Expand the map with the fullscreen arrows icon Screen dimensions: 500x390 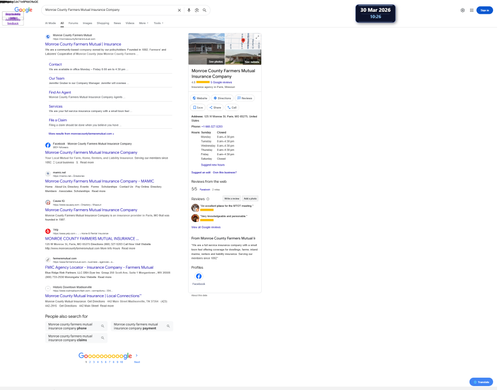click(x=257, y=37)
